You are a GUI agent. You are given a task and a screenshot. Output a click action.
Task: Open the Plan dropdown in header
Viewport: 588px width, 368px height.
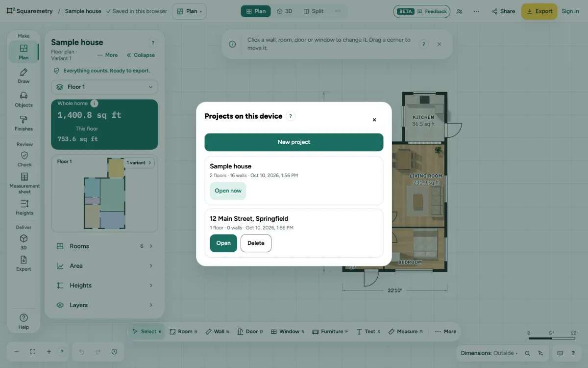[x=189, y=11]
